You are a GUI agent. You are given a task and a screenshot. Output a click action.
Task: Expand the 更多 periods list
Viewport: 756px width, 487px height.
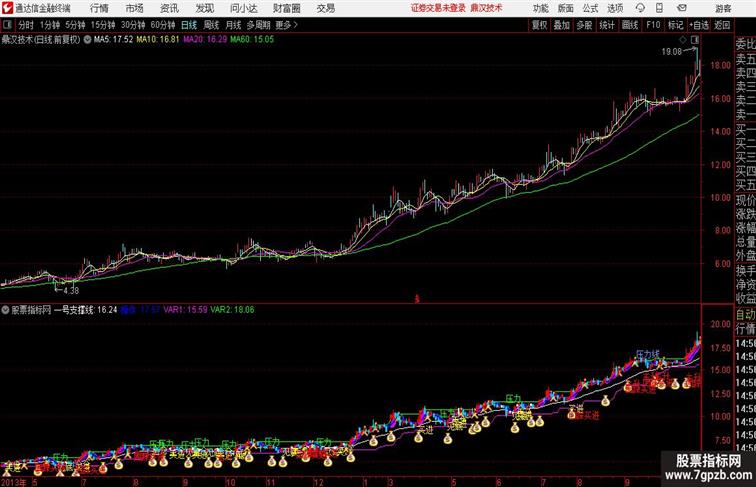pos(286,25)
